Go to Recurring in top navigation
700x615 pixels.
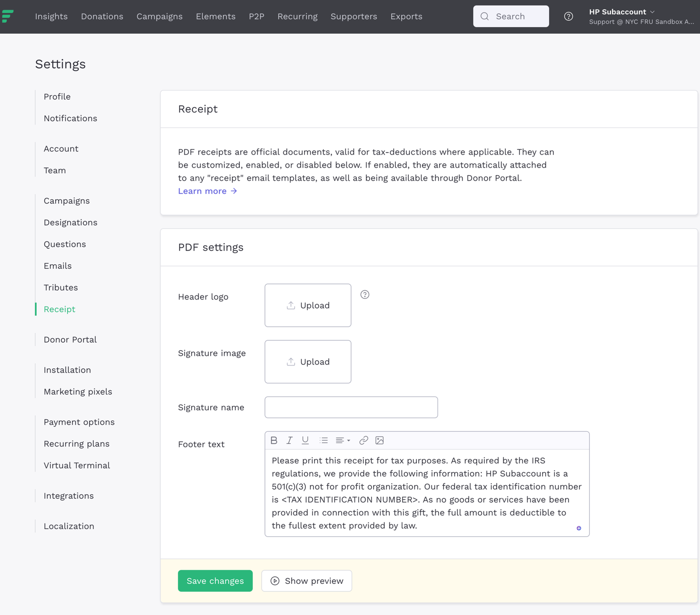click(x=298, y=17)
